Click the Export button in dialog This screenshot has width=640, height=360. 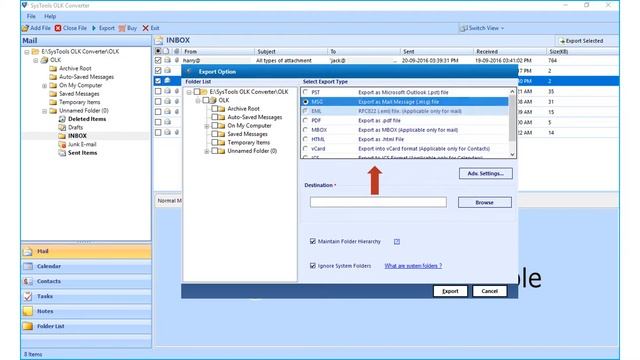click(450, 291)
